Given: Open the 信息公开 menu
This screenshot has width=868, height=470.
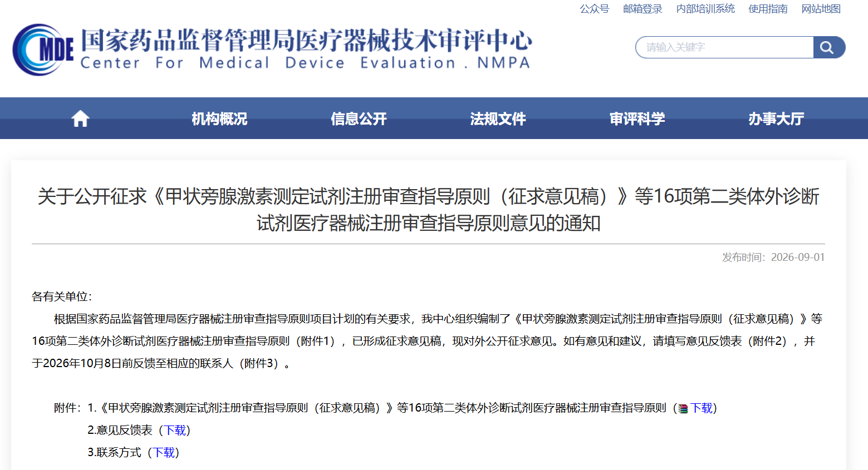Looking at the screenshot, I should 359,118.
